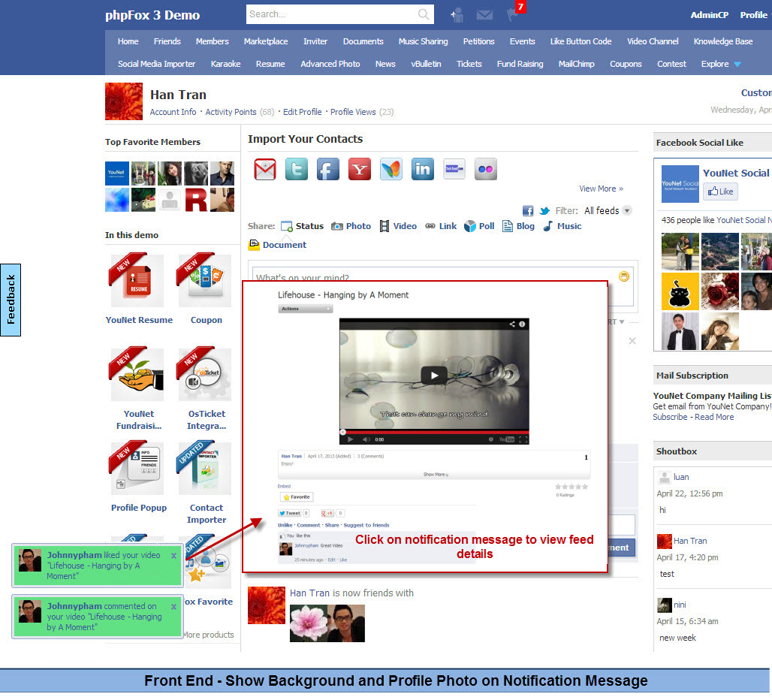
Task: Select the Photo share tab
Action: pos(351,226)
